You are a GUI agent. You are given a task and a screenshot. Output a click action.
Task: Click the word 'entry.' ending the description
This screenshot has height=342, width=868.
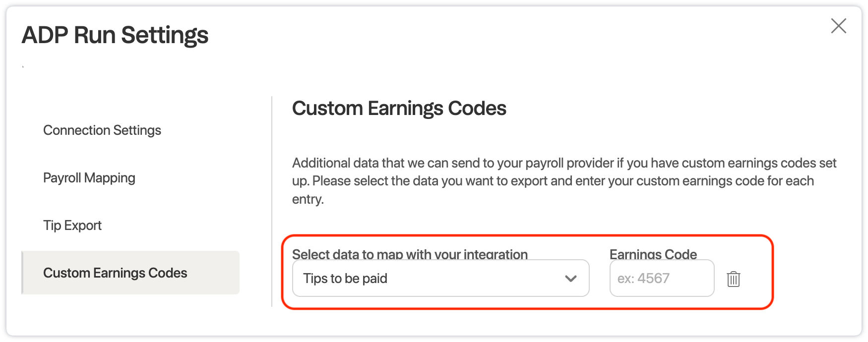(308, 199)
